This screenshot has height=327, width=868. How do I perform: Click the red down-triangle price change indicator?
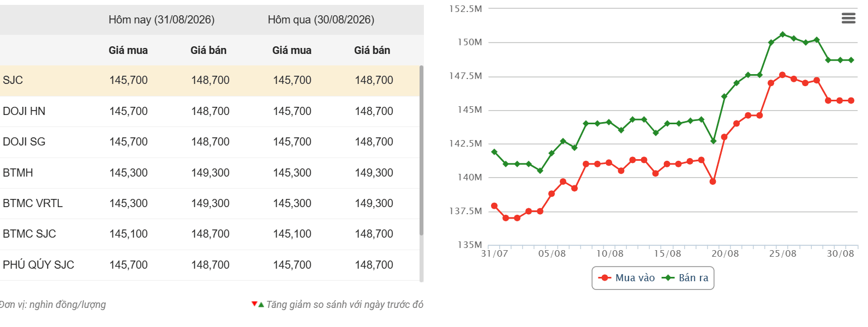254,304
